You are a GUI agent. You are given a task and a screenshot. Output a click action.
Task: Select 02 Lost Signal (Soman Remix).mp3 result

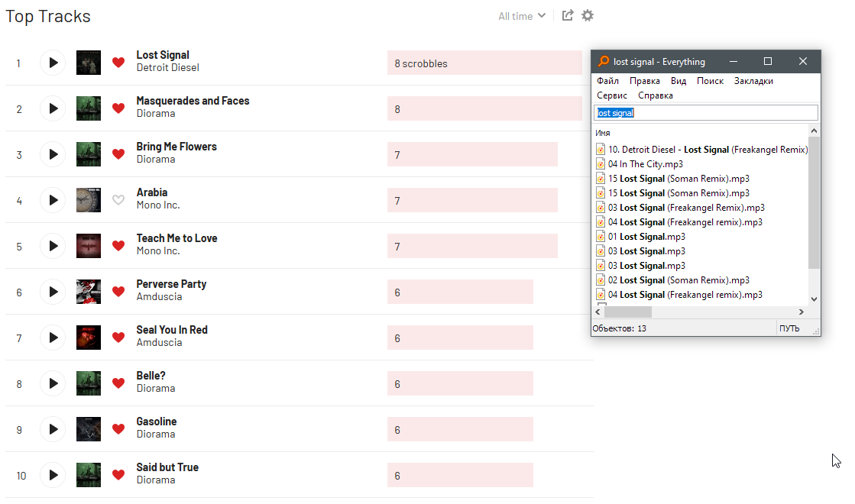click(x=678, y=280)
